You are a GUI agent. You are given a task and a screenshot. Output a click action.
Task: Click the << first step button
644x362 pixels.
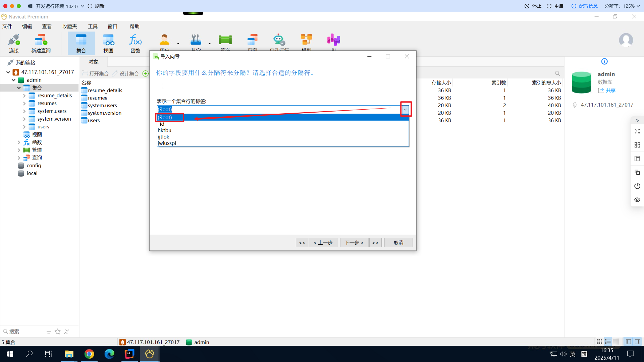(x=302, y=243)
